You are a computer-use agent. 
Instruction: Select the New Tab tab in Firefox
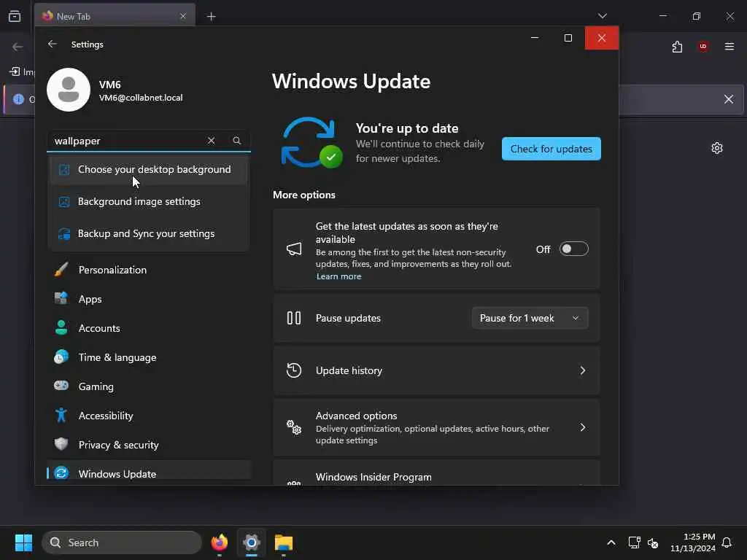click(115, 16)
